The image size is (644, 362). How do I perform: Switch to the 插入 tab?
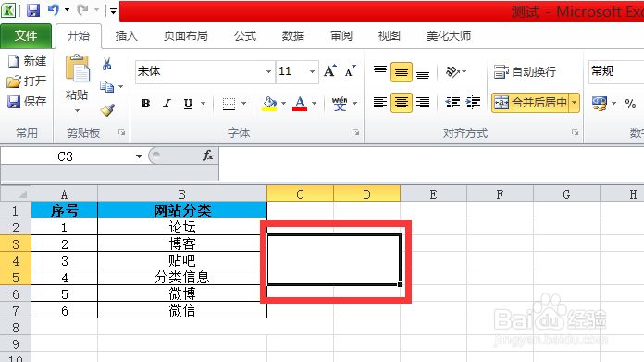[x=126, y=36]
